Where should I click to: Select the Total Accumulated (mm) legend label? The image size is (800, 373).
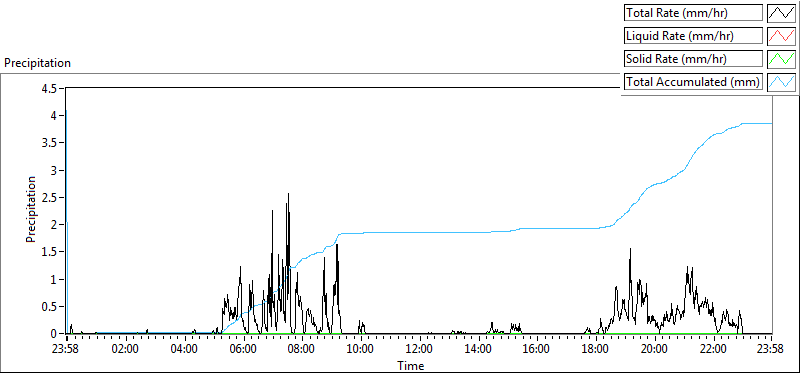point(693,81)
